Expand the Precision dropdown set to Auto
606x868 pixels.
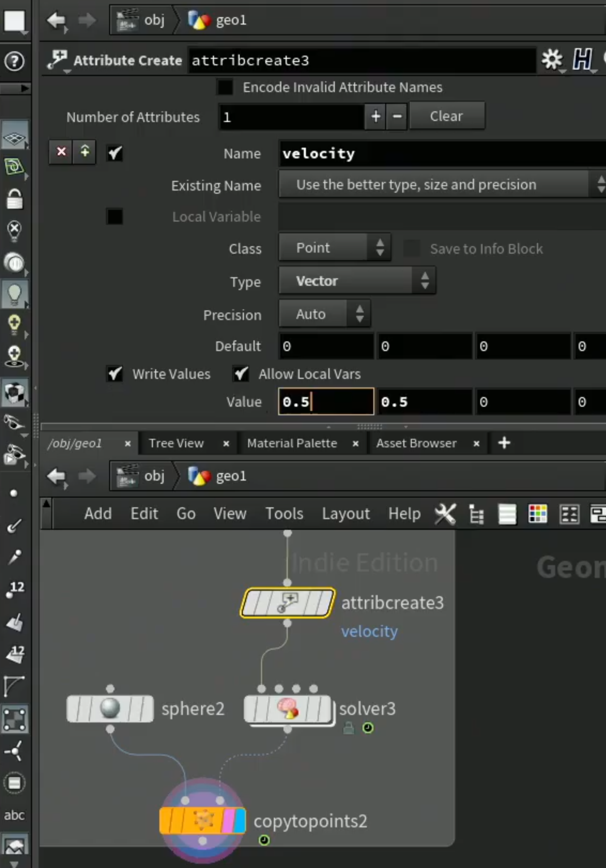(x=325, y=314)
